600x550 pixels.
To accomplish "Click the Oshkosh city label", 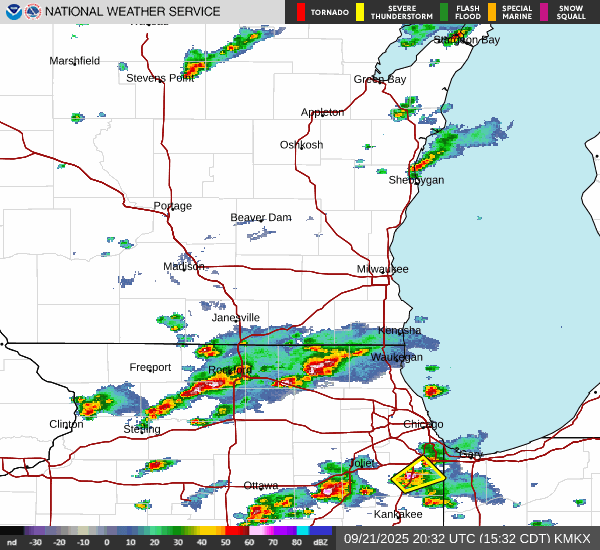I will point(301,145).
